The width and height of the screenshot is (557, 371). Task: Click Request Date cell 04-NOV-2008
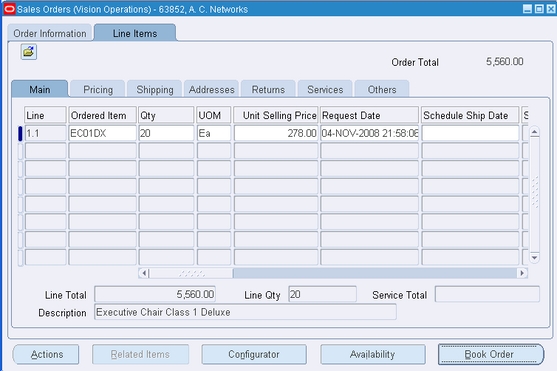click(369, 133)
